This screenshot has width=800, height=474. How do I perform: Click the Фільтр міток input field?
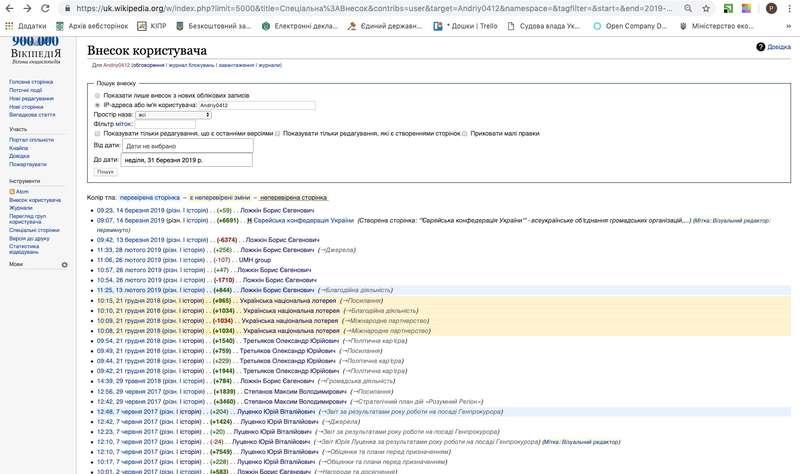[164, 124]
